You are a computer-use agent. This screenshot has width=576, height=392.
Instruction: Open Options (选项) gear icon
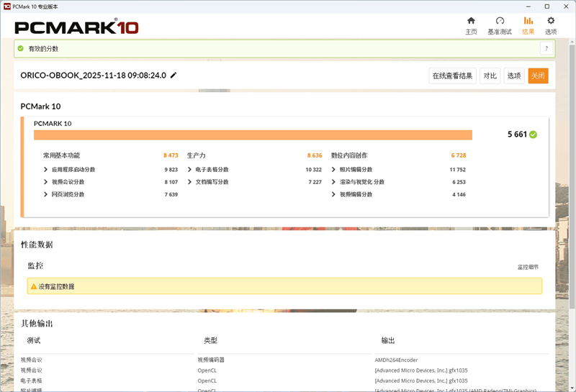coord(551,22)
